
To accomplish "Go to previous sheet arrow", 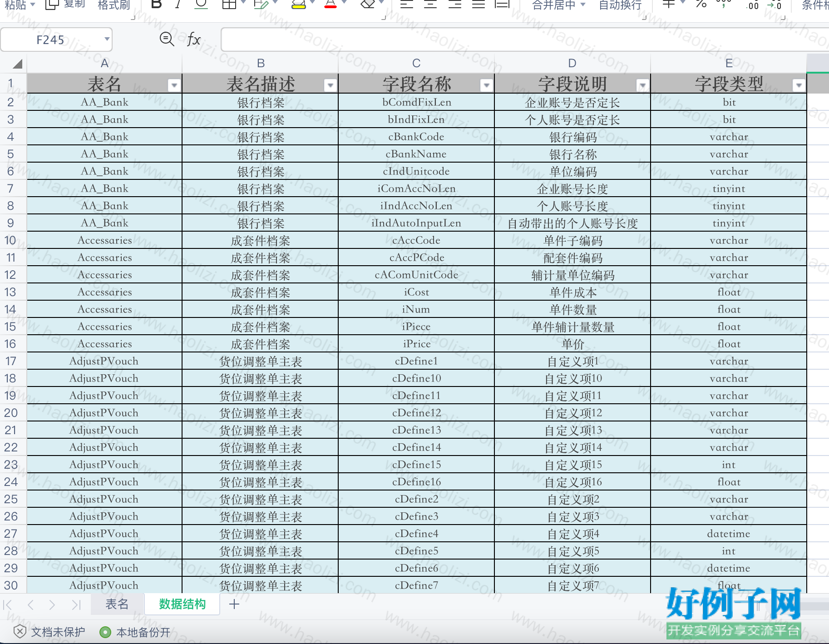I will (30, 604).
